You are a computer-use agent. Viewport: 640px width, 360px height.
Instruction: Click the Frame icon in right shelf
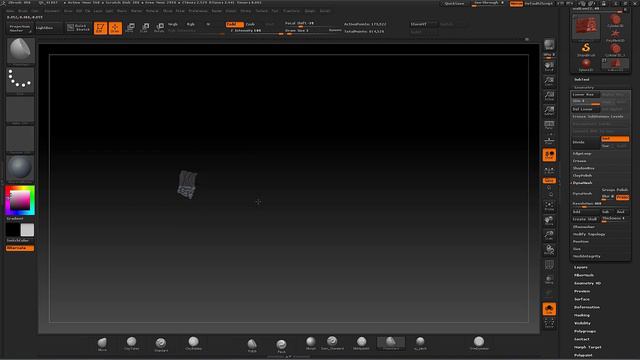549,206
